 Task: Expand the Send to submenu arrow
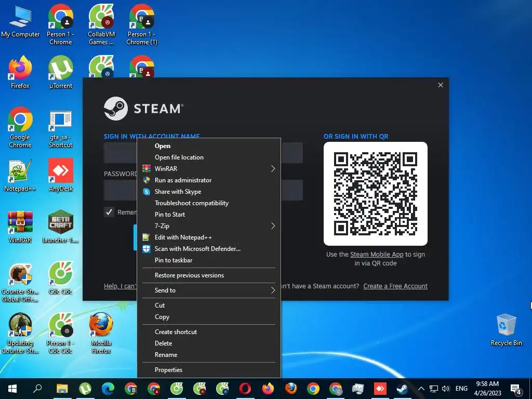(273, 290)
